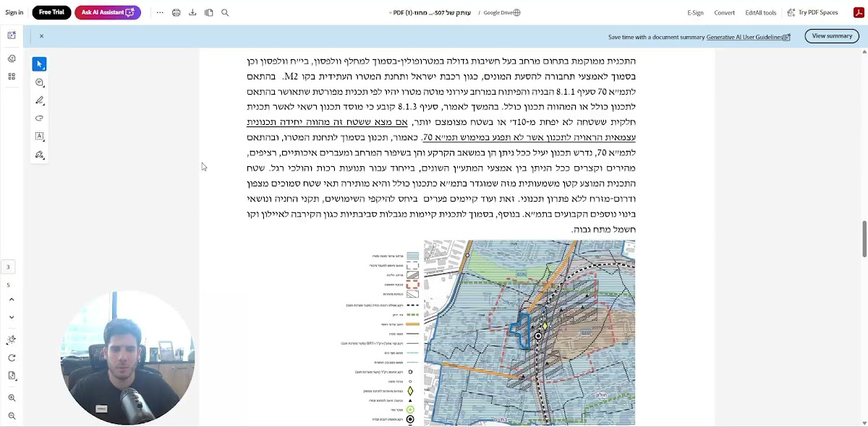Open the Convert menu
Screen dimensions: 868x427
point(724,12)
